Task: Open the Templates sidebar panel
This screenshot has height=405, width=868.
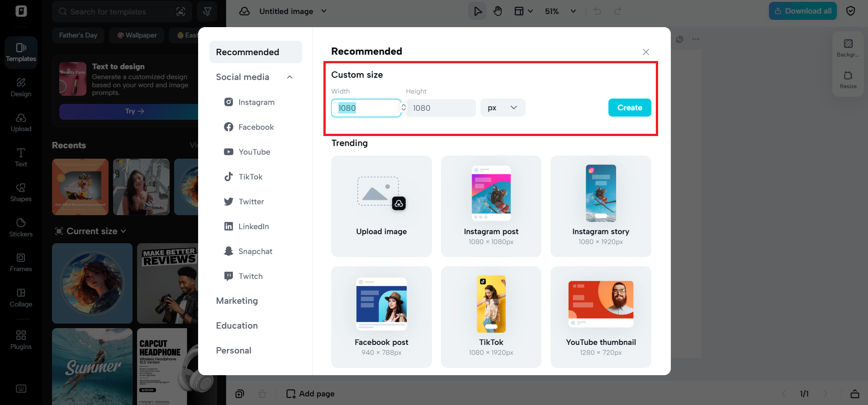Action: pyautogui.click(x=21, y=52)
